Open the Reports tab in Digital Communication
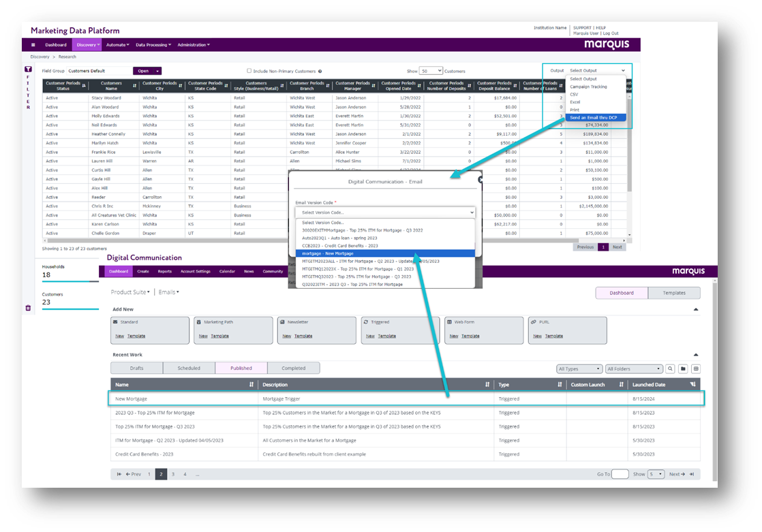762x532 pixels. click(165, 272)
